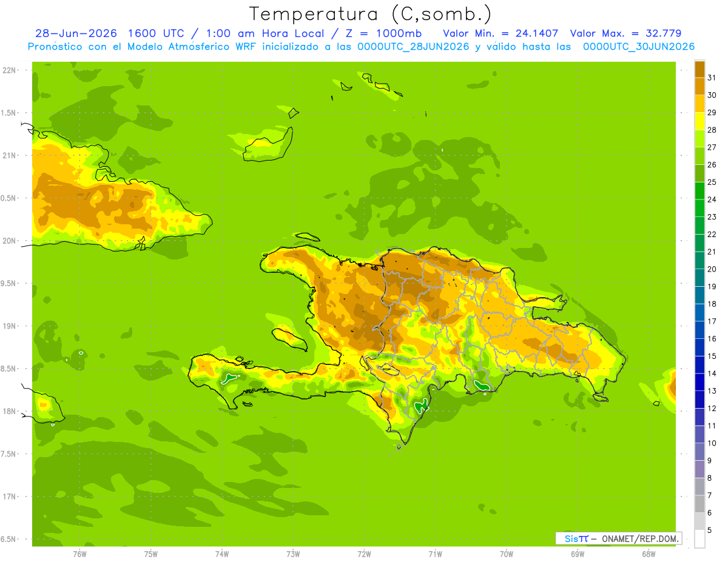This screenshot has height=562, width=728.
Task: Select the amber swatch between legend 29 and 30
Action: pos(699,104)
